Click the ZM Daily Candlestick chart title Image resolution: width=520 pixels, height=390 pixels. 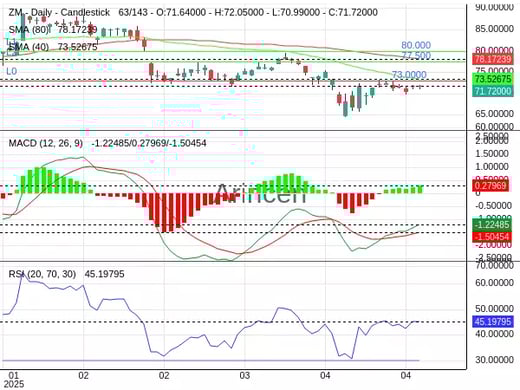click(x=59, y=12)
